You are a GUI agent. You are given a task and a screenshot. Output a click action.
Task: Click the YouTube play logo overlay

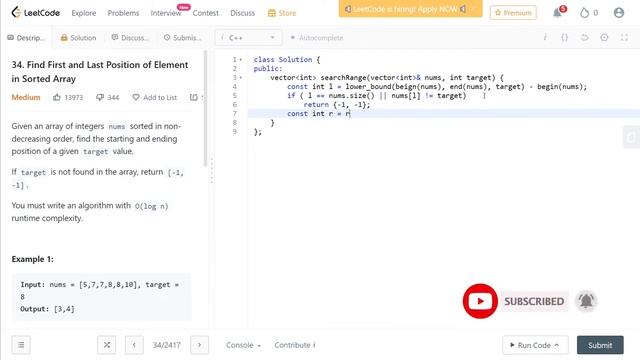click(480, 301)
